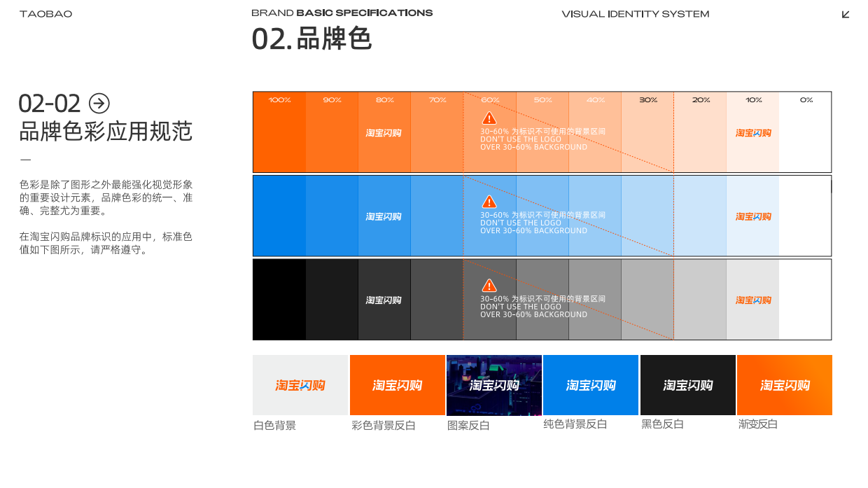Click the 0% percentage label
Viewport: 868px width, 488px height.
(x=806, y=100)
